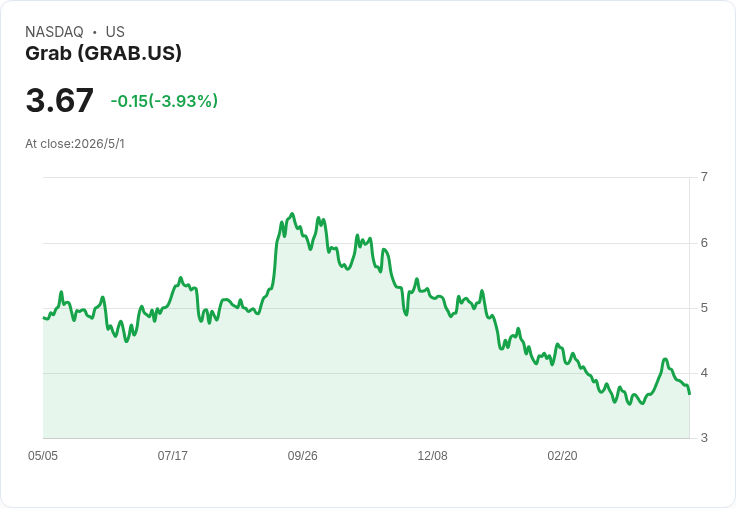Click the 6 price axis label
Image resolution: width=736 pixels, height=508 pixels.
click(x=704, y=243)
